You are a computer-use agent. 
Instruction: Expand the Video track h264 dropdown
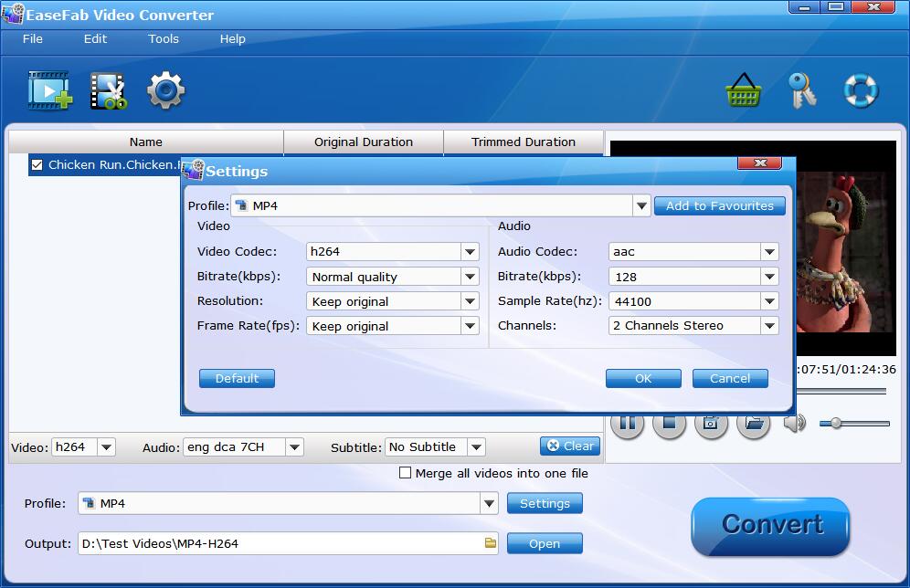[106, 447]
